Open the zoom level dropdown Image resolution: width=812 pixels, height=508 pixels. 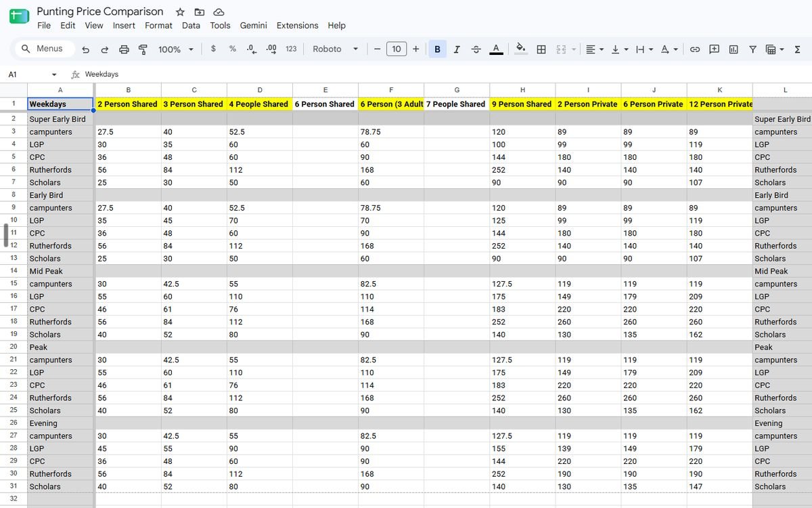[176, 49]
